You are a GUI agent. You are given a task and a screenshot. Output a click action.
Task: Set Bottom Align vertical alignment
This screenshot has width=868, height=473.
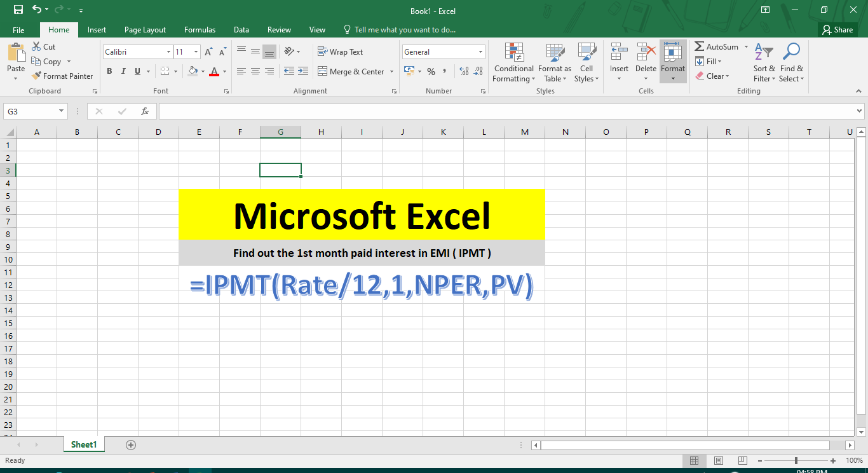pyautogui.click(x=269, y=51)
